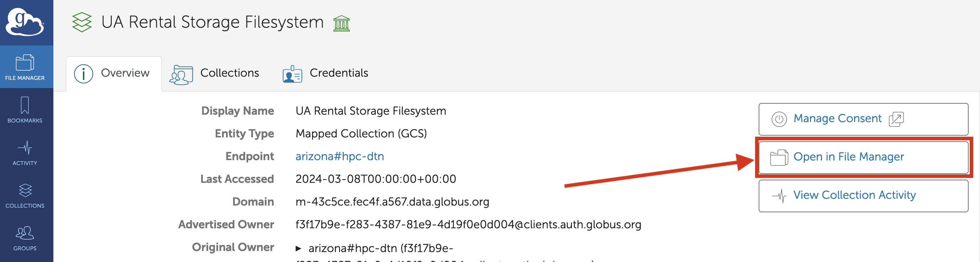Go to the Activity sidebar section
The height and width of the screenshot is (262, 980).
pyautogui.click(x=25, y=153)
